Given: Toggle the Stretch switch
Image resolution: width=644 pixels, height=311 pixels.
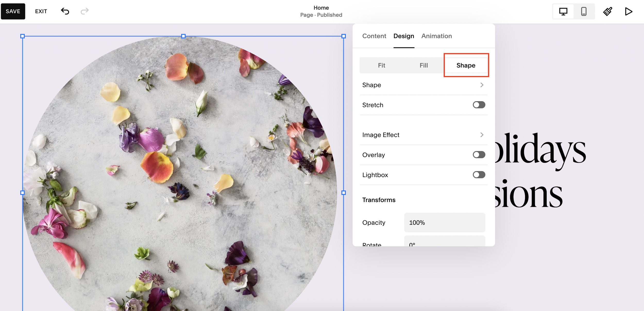Looking at the screenshot, I should pos(479,105).
